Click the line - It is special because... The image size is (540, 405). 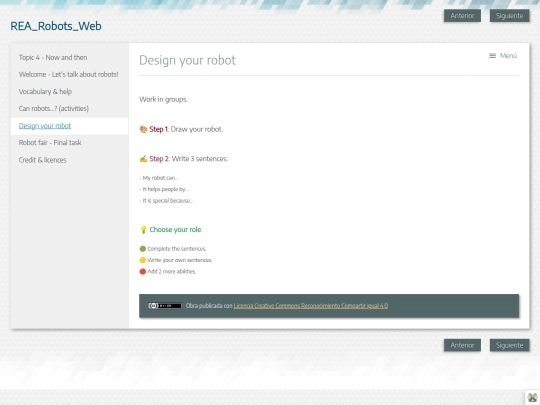[x=166, y=201]
